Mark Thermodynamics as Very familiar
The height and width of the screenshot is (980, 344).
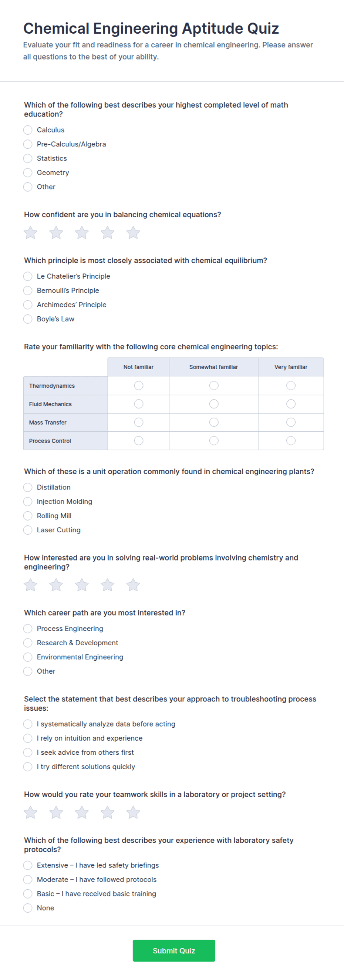pos(291,386)
